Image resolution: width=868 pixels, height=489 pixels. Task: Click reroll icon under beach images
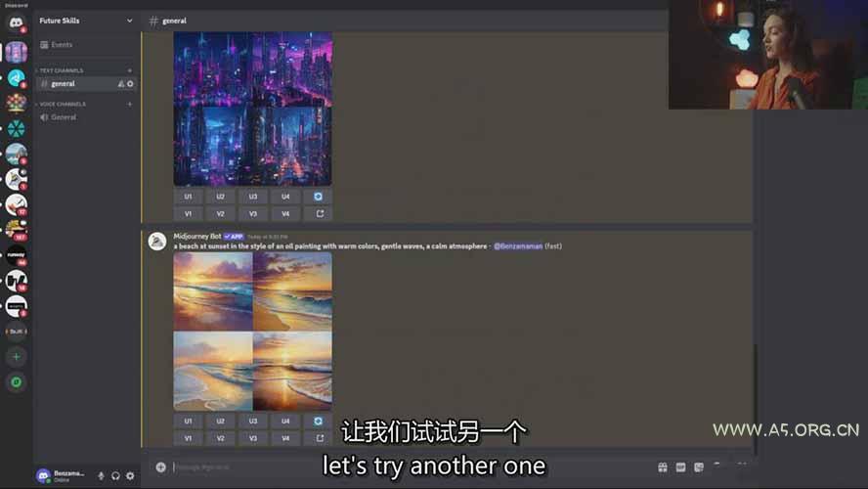318,422
